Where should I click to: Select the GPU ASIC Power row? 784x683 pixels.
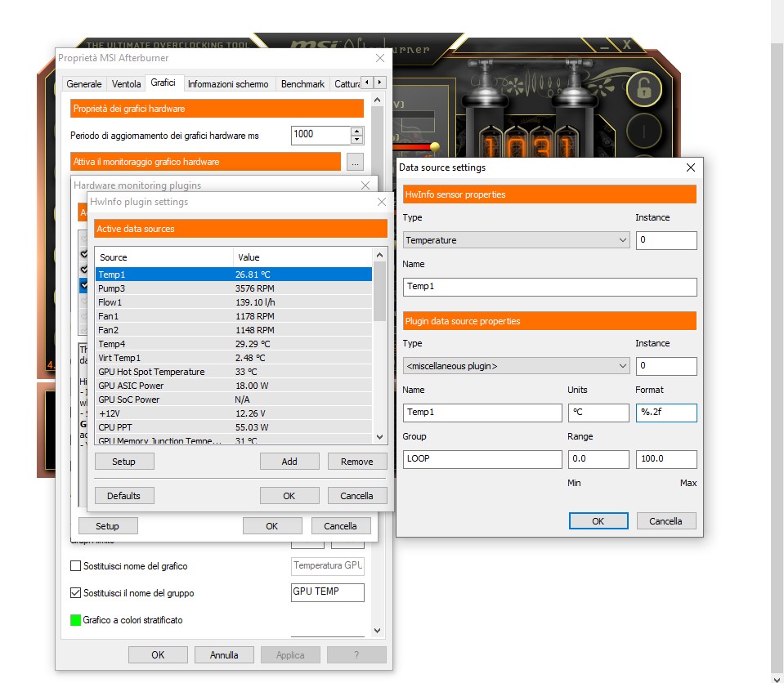[x=234, y=386]
